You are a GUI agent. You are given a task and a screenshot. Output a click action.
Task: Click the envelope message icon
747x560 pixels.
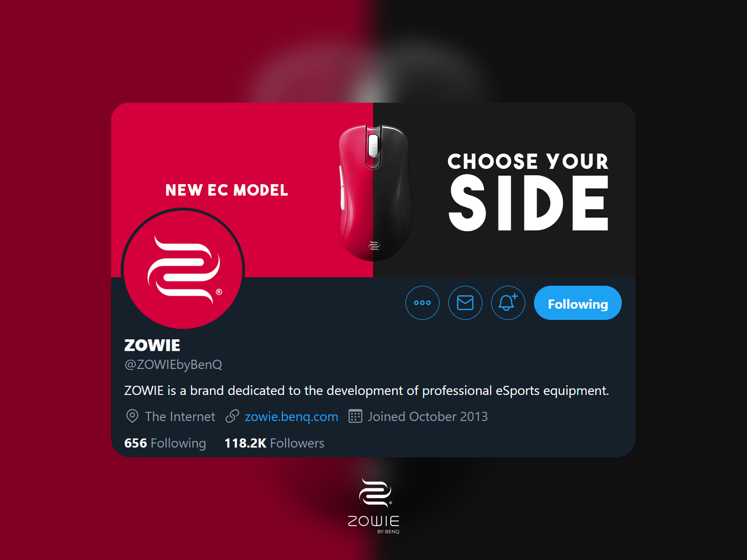[x=465, y=303]
